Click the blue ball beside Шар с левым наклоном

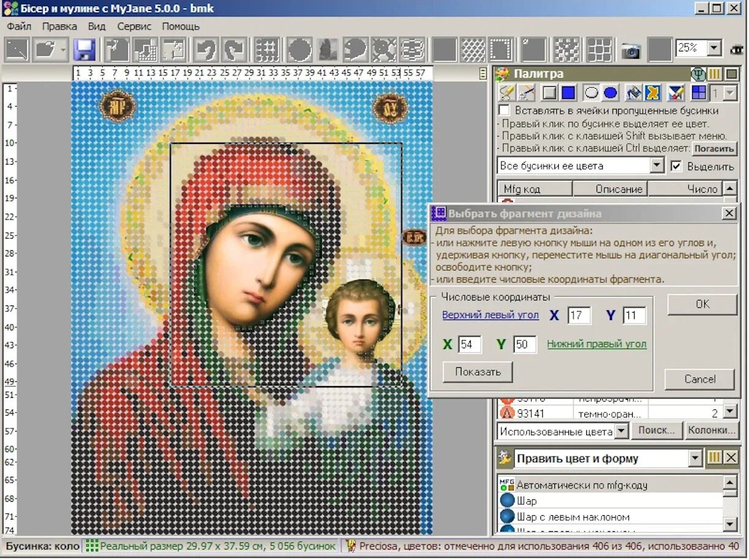[x=507, y=517]
